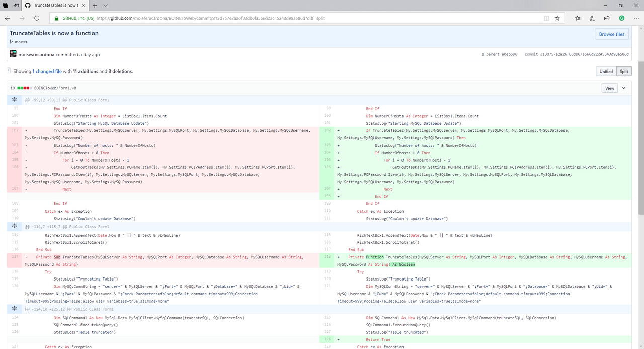Select the Split diff view
644x349 pixels.
coord(624,71)
